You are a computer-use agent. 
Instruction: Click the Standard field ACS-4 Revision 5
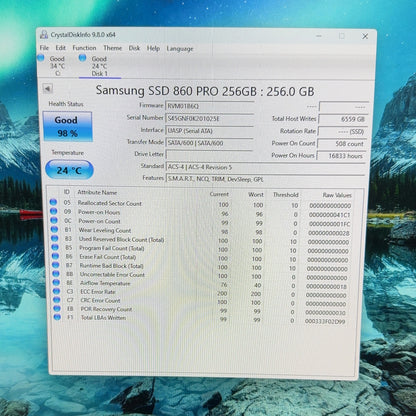pos(266,167)
